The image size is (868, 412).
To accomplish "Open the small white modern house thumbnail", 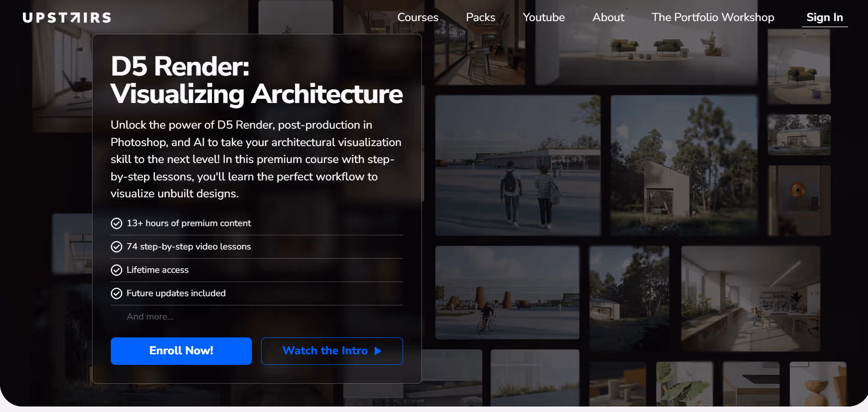I will pyautogui.click(x=799, y=135).
